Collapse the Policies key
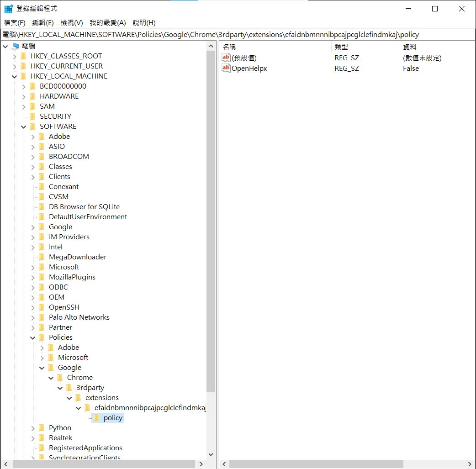 32,337
